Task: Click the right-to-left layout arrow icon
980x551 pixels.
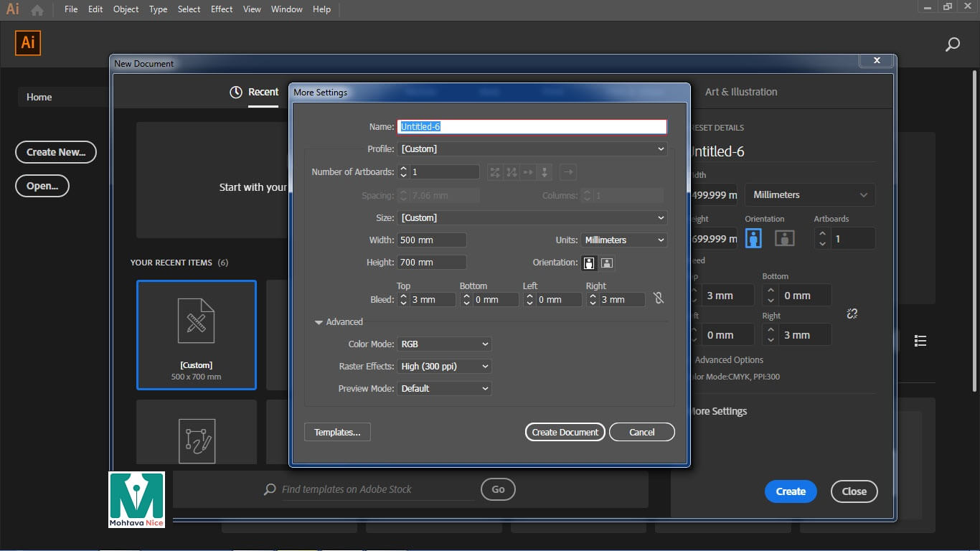Action: (567, 172)
